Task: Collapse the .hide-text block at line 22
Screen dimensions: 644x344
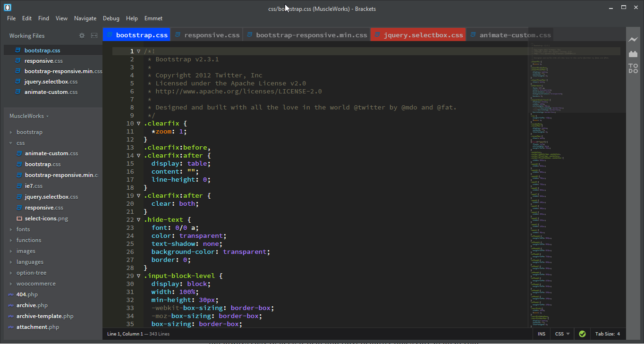Action: pos(139,220)
